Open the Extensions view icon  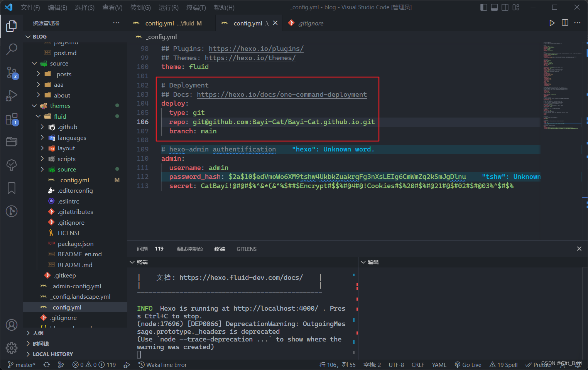tap(12, 119)
